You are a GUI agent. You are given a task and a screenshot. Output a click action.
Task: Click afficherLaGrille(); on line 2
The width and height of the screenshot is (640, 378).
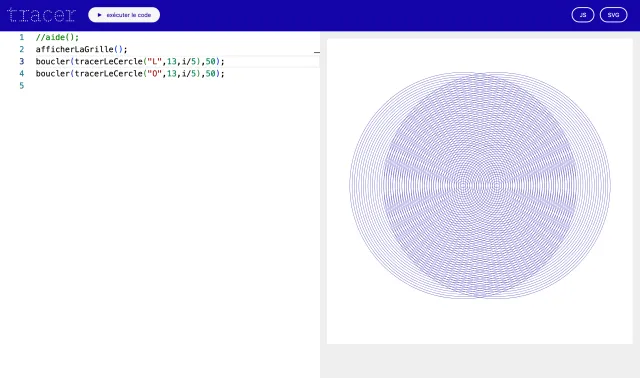pos(82,49)
